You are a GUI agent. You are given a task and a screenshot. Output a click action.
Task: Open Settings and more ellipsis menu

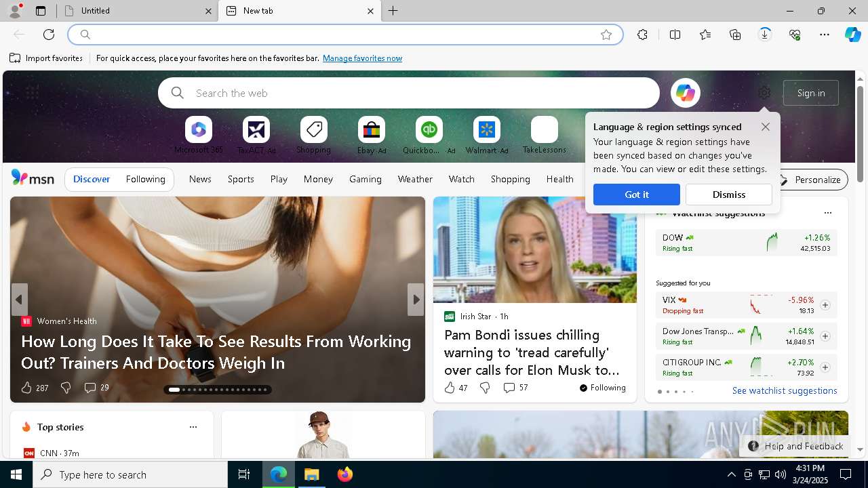point(825,35)
